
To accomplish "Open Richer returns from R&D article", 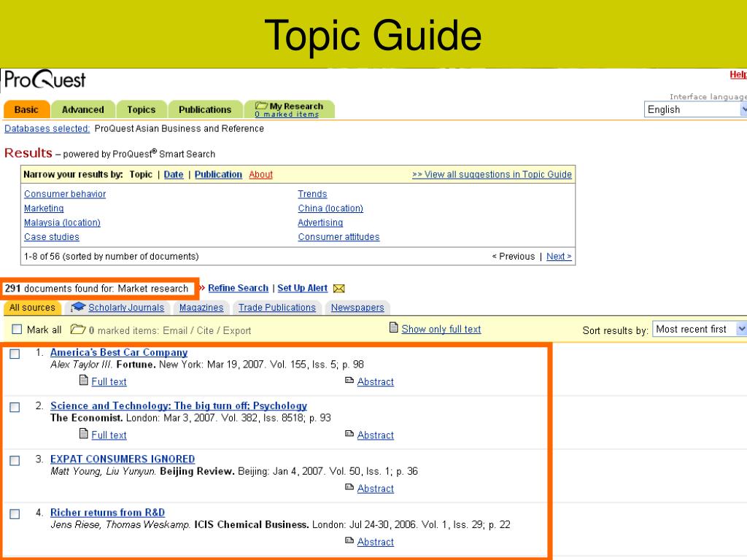I will pos(108,513).
